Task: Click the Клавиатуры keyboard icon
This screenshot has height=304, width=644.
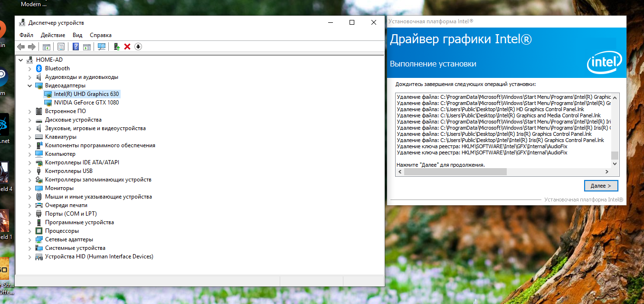Action: [39, 137]
